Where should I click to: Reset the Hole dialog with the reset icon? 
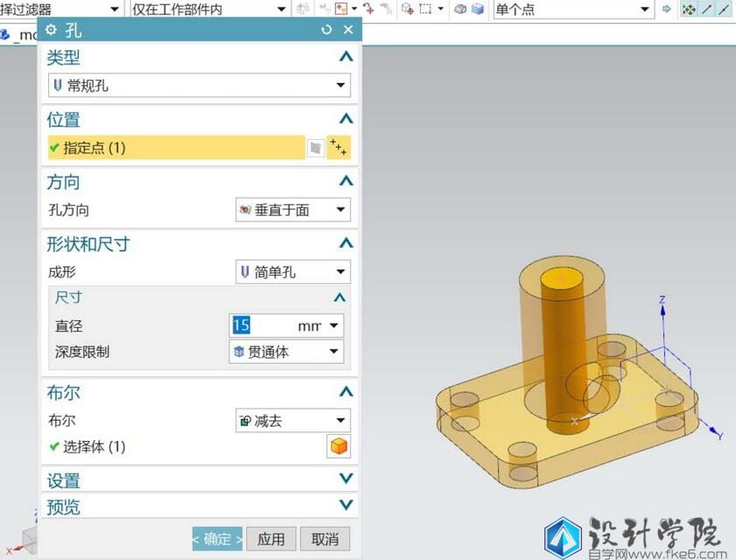[326, 30]
